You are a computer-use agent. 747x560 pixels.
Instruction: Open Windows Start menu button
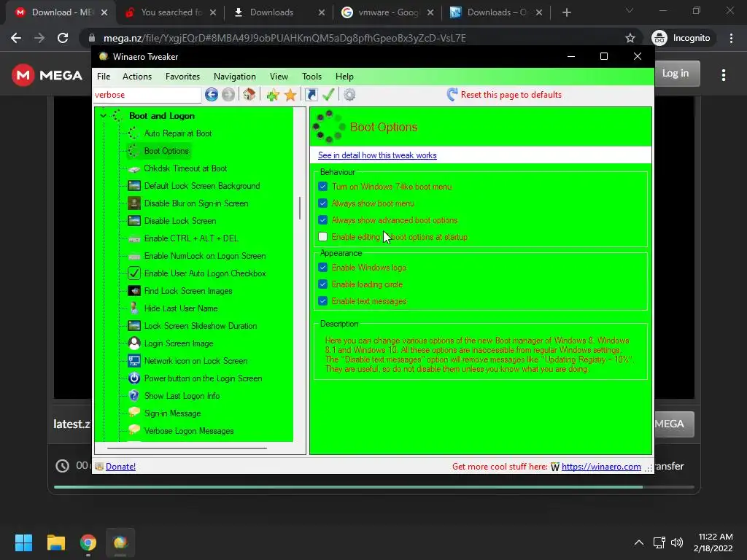[x=23, y=542]
